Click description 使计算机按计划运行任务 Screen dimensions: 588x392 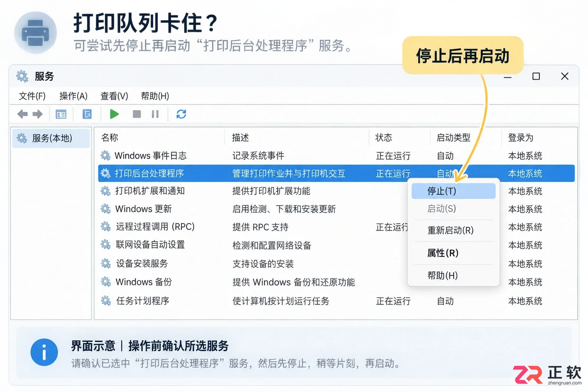point(281,301)
